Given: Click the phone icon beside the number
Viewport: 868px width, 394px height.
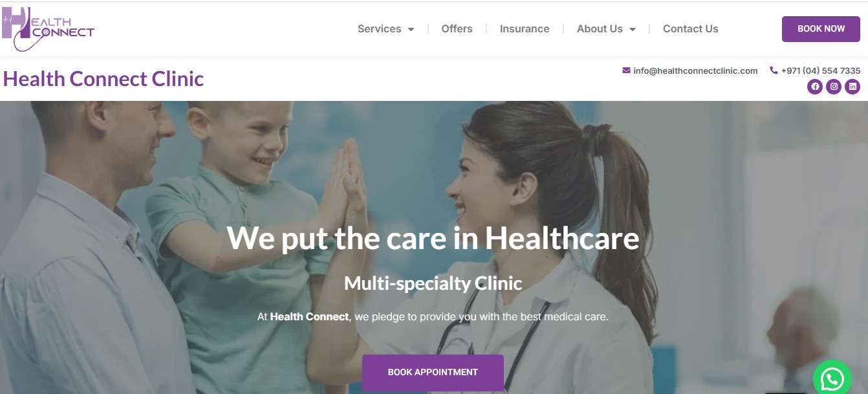Looking at the screenshot, I should (774, 71).
